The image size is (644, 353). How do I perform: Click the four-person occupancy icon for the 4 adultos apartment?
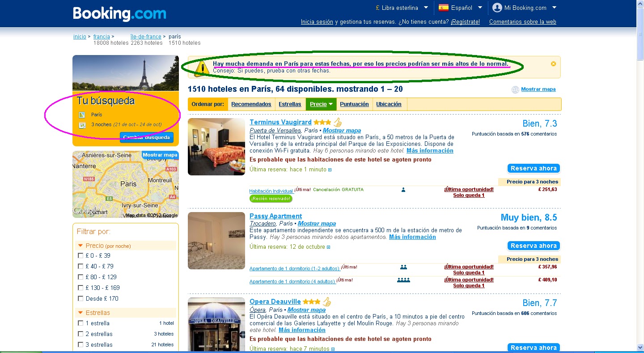coord(403,280)
